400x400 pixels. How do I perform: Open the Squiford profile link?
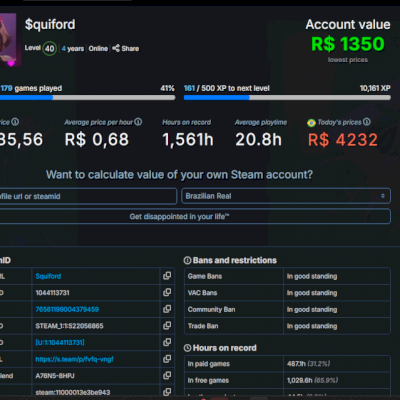pos(48,276)
